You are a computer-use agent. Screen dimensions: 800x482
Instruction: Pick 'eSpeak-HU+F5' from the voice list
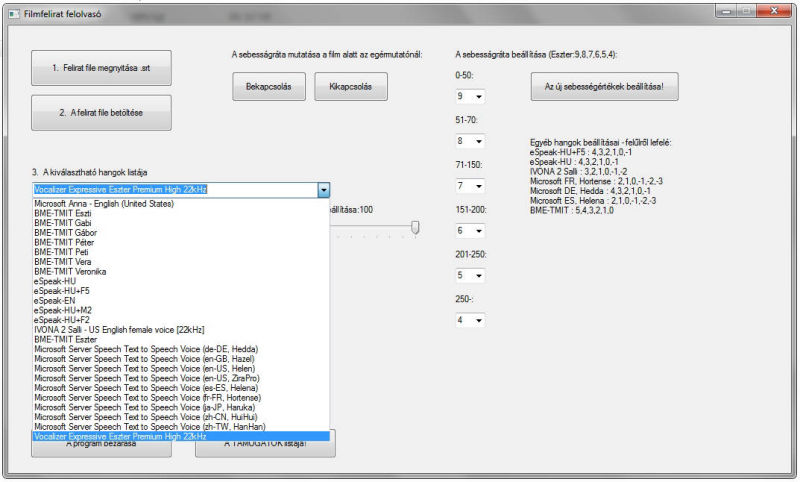[181, 291]
